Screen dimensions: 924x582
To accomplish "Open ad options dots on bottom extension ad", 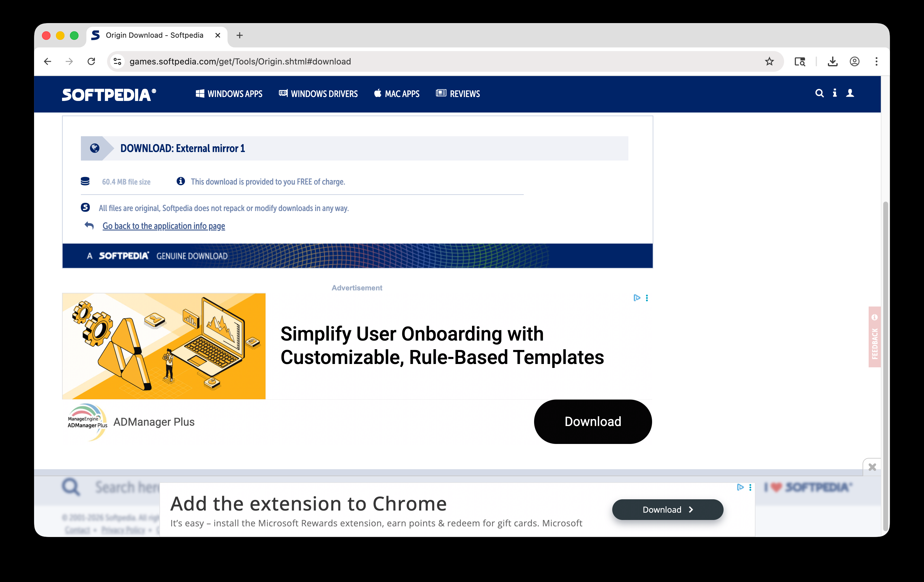I will pyautogui.click(x=750, y=487).
